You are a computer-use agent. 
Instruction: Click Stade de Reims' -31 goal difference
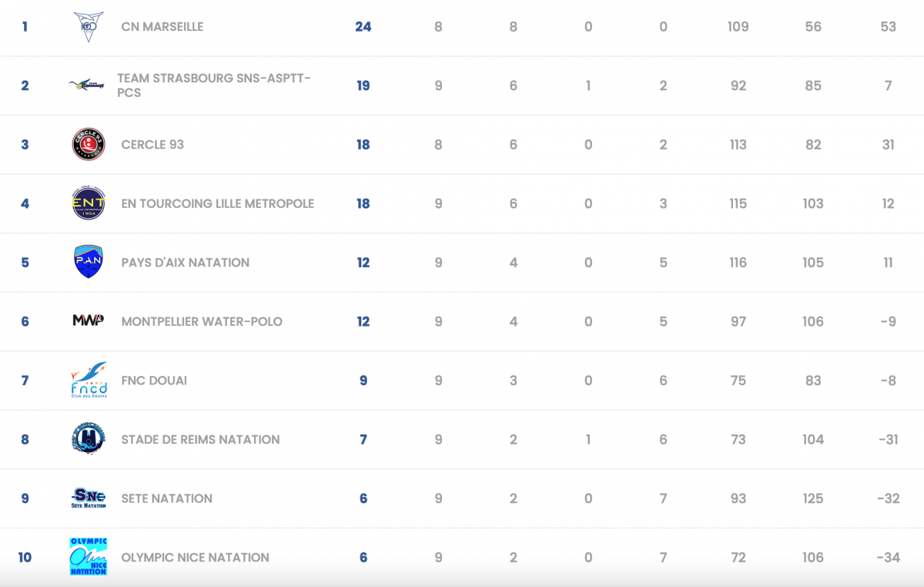click(x=888, y=440)
